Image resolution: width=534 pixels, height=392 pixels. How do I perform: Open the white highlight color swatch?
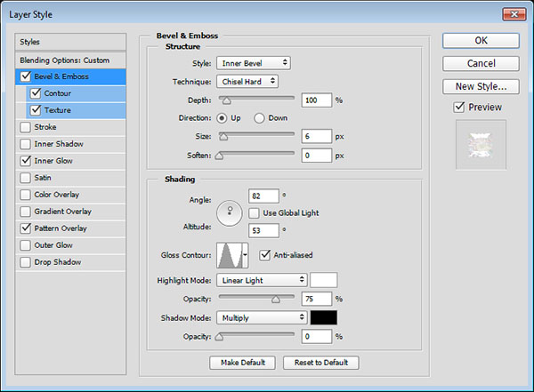[x=323, y=280]
